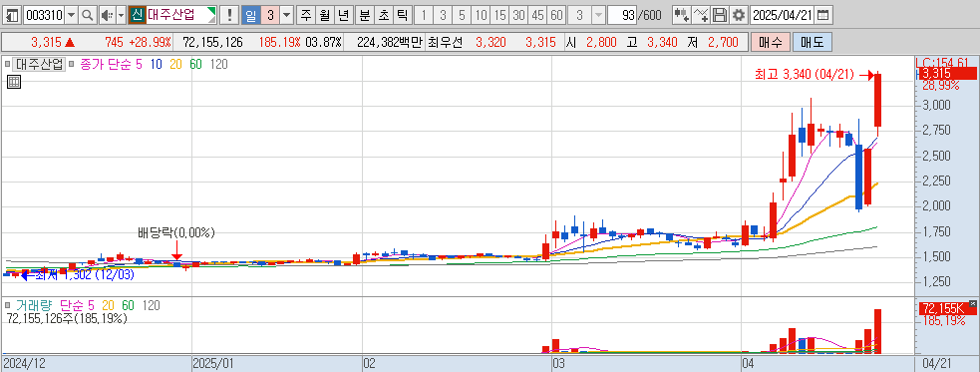This screenshot has height=372, width=980.
Task: Select the 10 interval button
Action: click(481, 15)
